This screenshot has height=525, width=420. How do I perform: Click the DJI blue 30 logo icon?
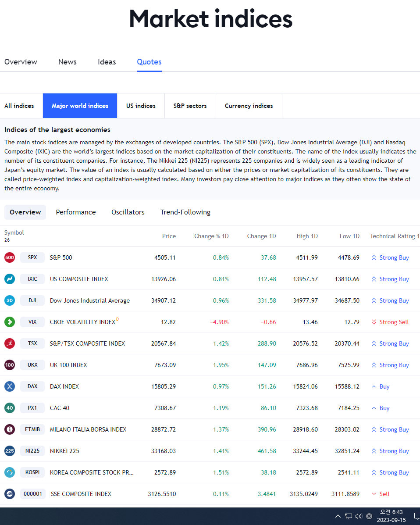click(x=10, y=300)
